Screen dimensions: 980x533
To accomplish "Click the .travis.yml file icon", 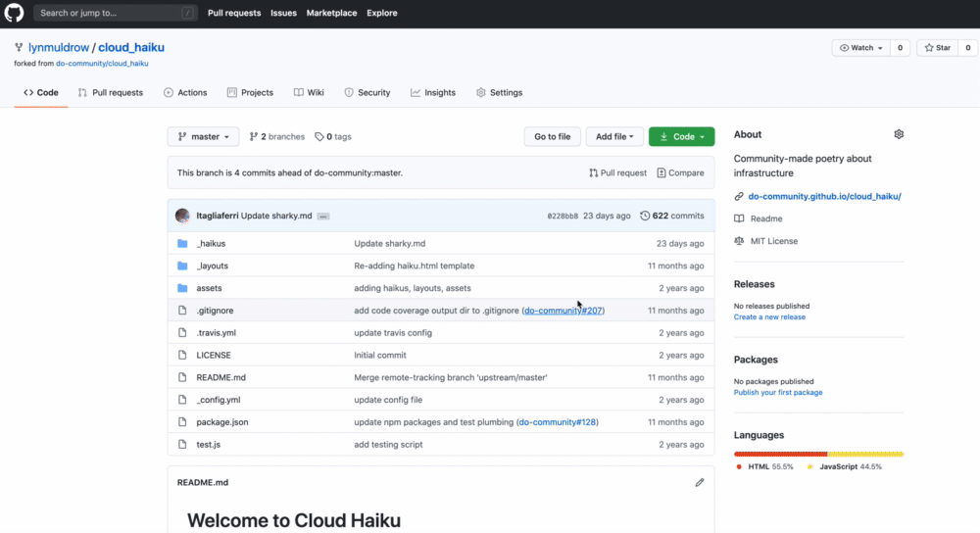I will [182, 332].
